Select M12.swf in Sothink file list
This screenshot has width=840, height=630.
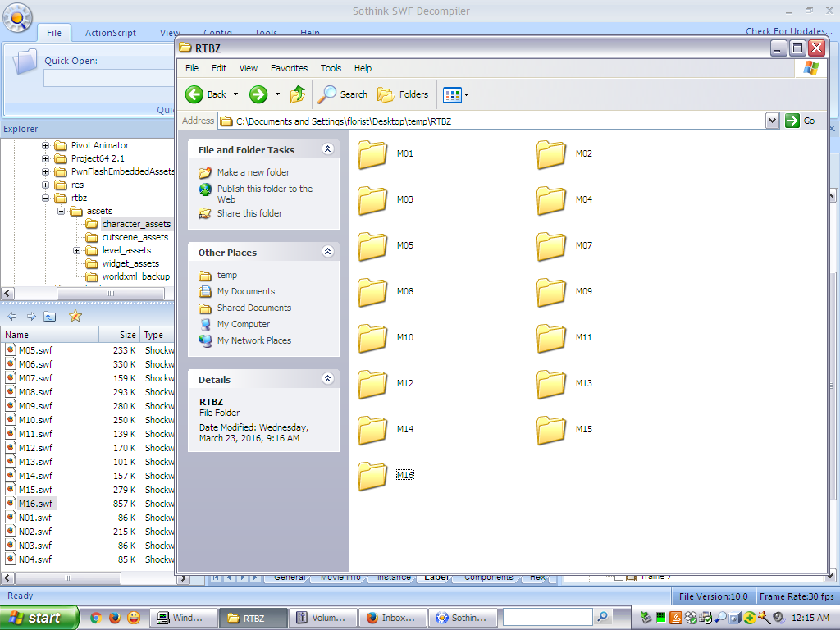pos(35,448)
